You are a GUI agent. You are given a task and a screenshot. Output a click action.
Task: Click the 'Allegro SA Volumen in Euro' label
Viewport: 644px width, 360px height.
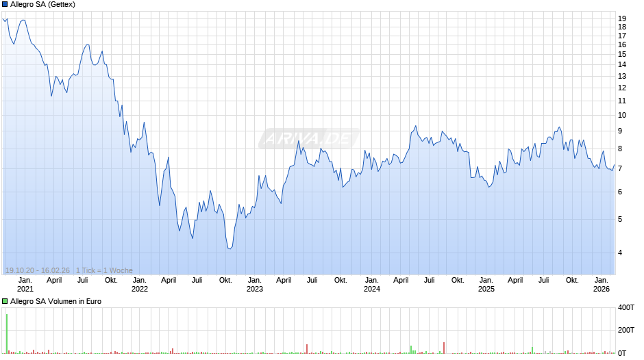(x=56, y=301)
